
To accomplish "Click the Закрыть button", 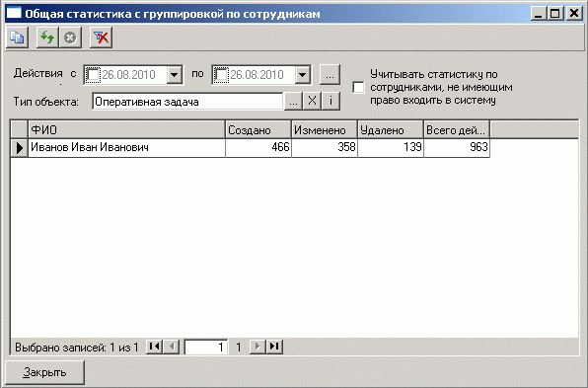I will point(44,372).
